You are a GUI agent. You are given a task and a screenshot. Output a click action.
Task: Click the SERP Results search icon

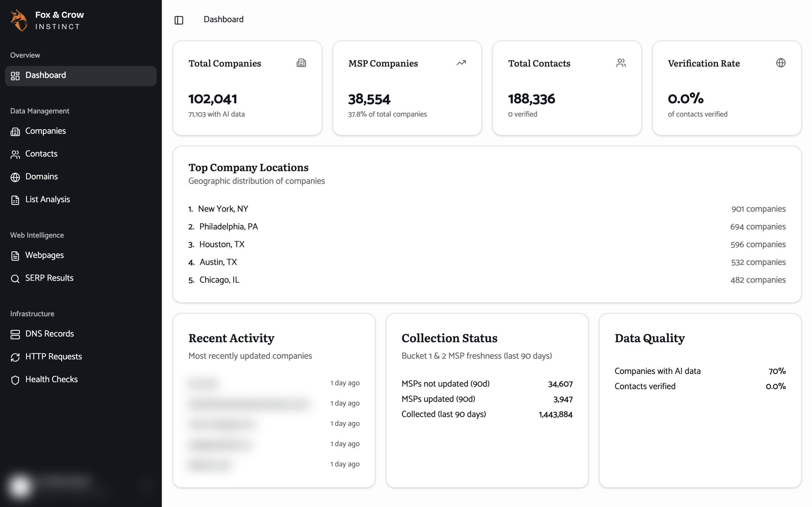tap(15, 278)
